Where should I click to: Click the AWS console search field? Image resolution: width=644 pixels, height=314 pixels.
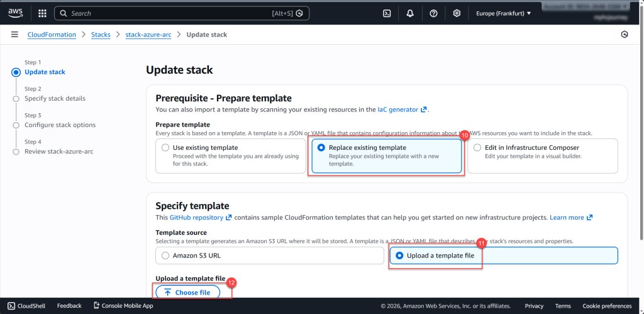coord(170,13)
